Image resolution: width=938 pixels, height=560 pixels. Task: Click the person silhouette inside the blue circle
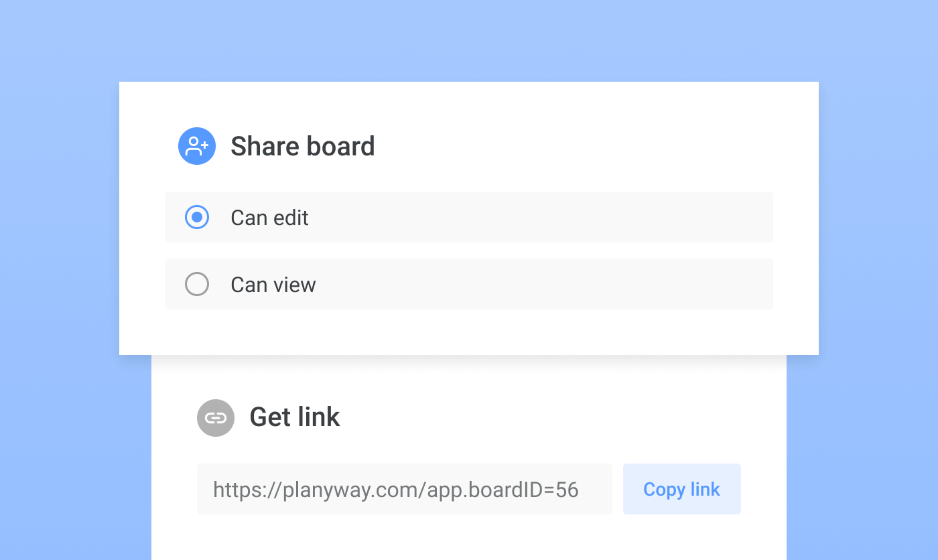coord(194,146)
